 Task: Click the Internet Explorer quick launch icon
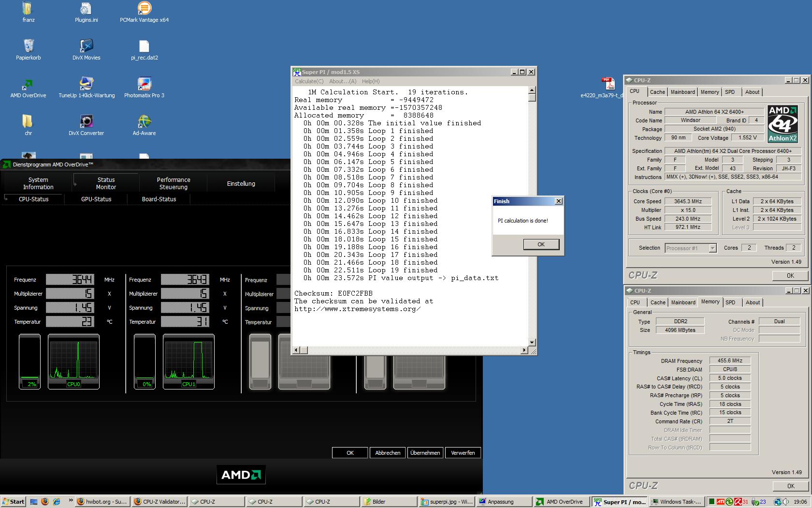click(x=57, y=502)
